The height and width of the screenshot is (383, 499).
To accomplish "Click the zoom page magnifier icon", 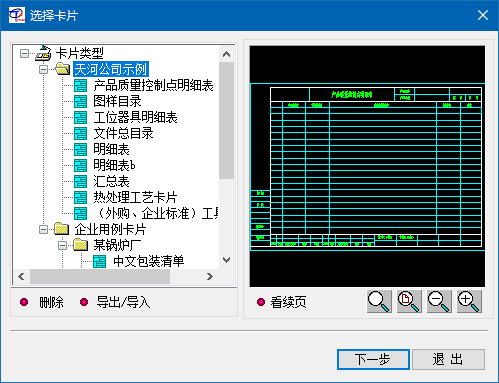I will point(409,302).
